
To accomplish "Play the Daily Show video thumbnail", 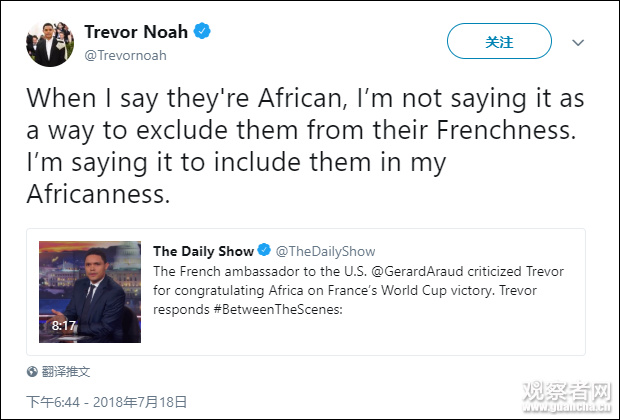I will click(90, 292).
